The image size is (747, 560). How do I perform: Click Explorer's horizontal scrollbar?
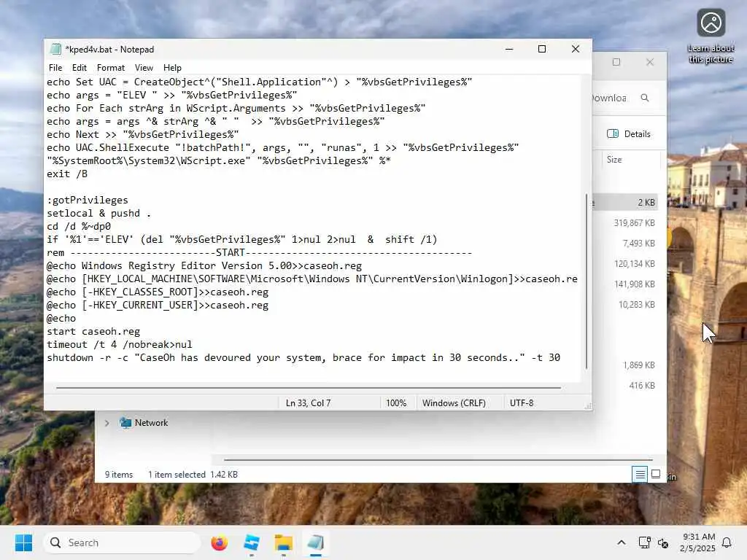click(438, 460)
